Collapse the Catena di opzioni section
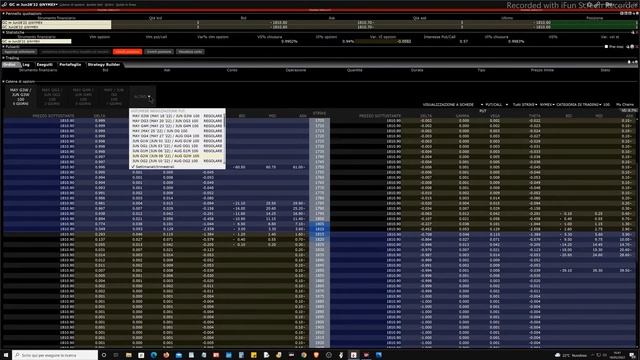 [x=3, y=82]
